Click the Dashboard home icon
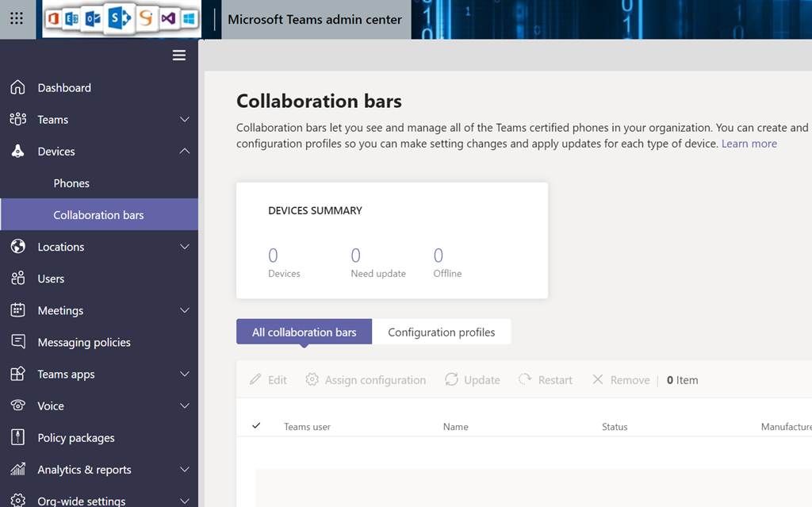This screenshot has height=507, width=812. click(x=17, y=87)
